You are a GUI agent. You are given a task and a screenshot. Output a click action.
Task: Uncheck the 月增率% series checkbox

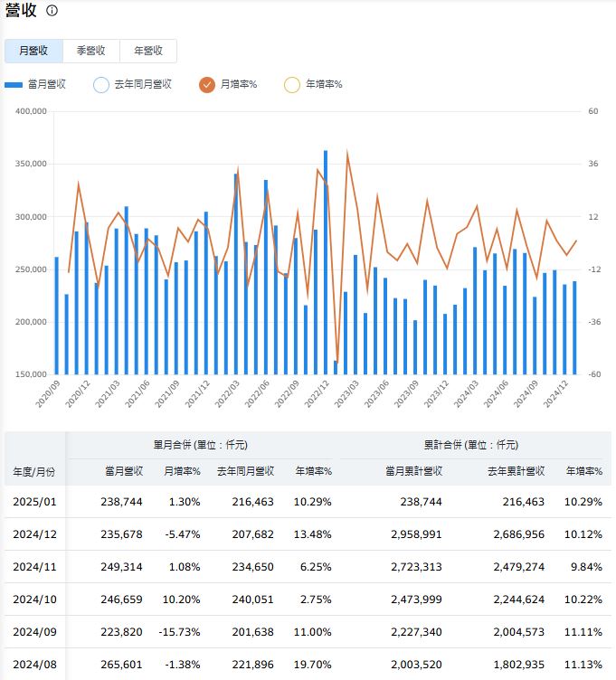pyautogui.click(x=207, y=85)
